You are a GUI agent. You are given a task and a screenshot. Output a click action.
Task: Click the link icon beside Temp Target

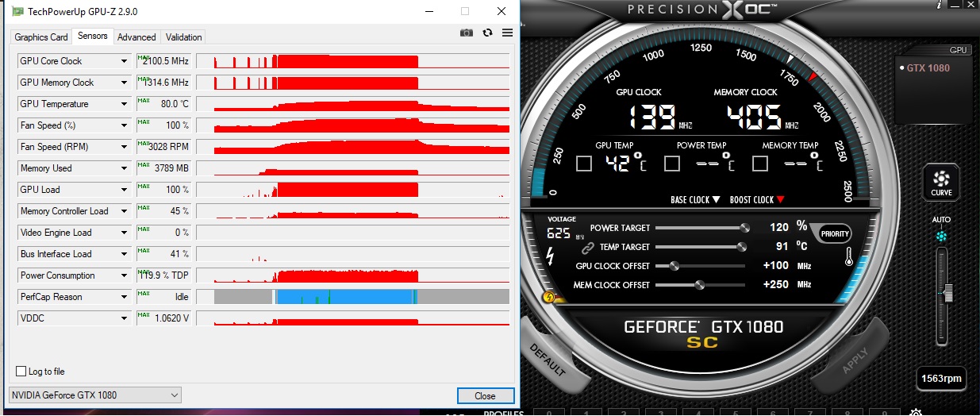(588, 248)
